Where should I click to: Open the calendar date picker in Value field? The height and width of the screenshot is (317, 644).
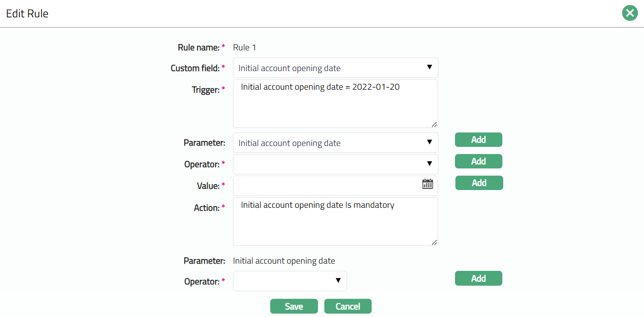428,184
